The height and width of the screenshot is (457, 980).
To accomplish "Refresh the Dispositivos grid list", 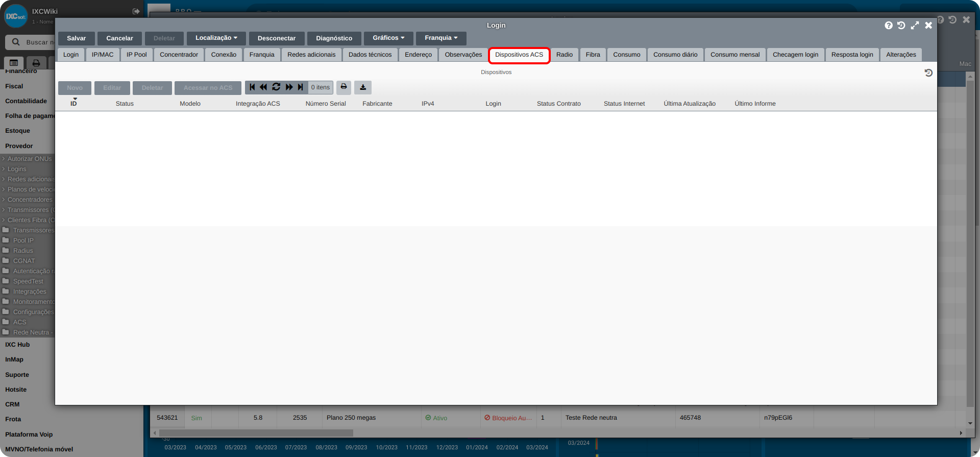I will 276,87.
